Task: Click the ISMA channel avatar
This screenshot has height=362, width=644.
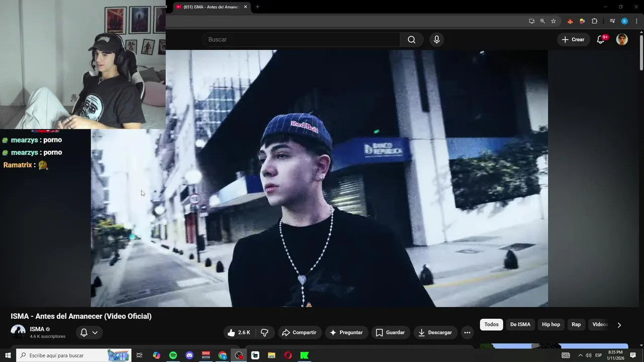Action: tap(18, 332)
